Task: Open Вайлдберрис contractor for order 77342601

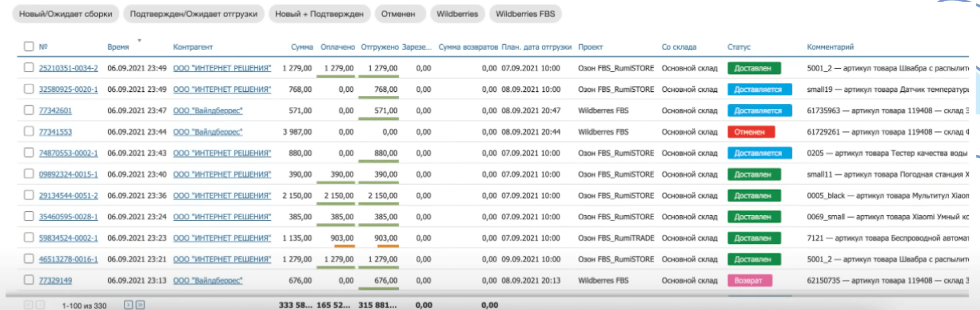Action: [x=208, y=111]
